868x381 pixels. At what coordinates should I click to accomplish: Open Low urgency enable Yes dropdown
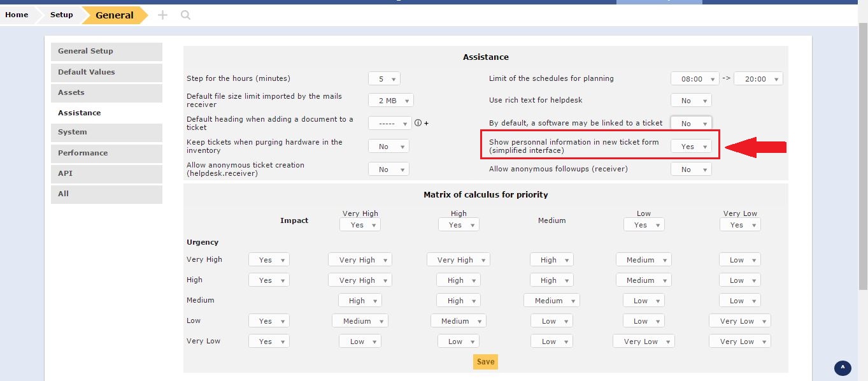coord(269,321)
